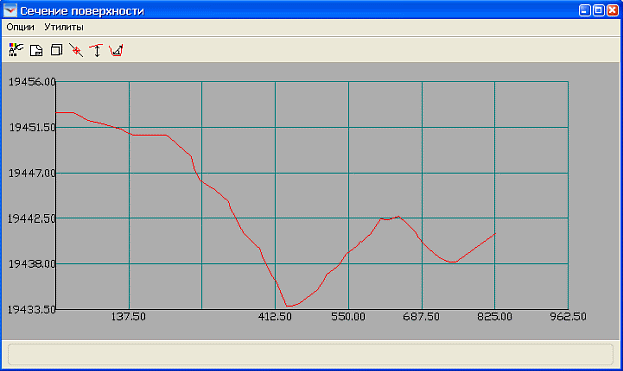This screenshot has height=371, width=623.
Task: Maximize the Сечение поверхности window
Action: pos(598,10)
